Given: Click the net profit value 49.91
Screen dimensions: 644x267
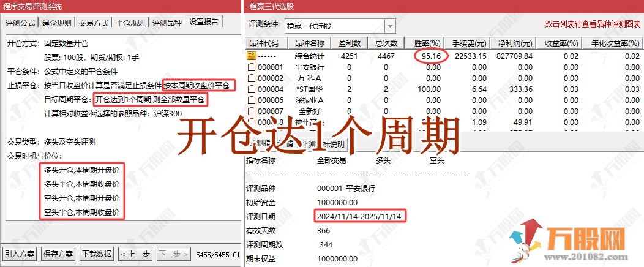Looking at the screenshot, I should click(x=523, y=122).
